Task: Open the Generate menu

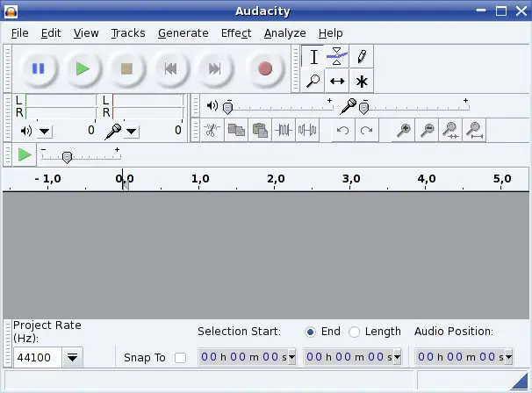Action: (183, 33)
